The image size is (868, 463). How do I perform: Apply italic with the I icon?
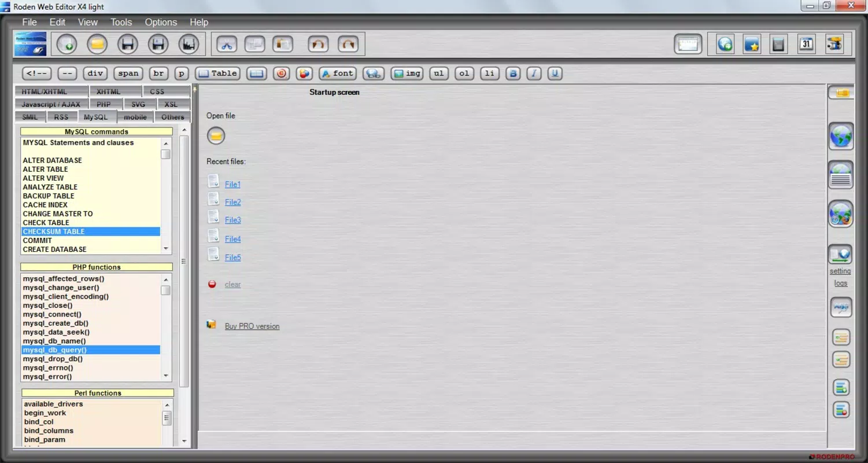[534, 74]
